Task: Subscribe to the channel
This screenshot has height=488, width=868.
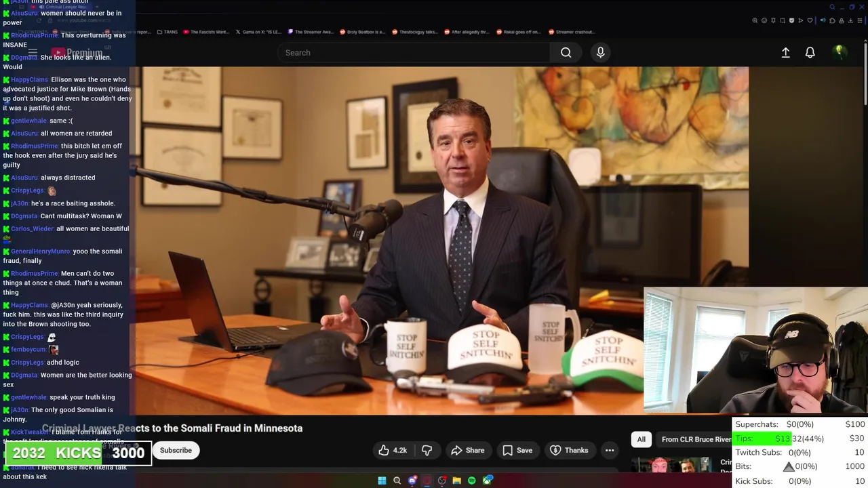Action: [x=176, y=450]
